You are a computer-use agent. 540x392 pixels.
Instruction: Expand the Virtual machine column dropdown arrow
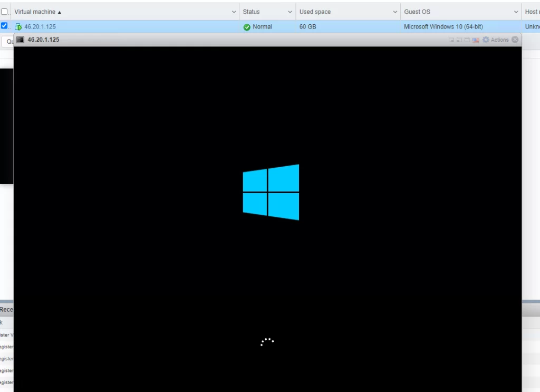coord(234,12)
